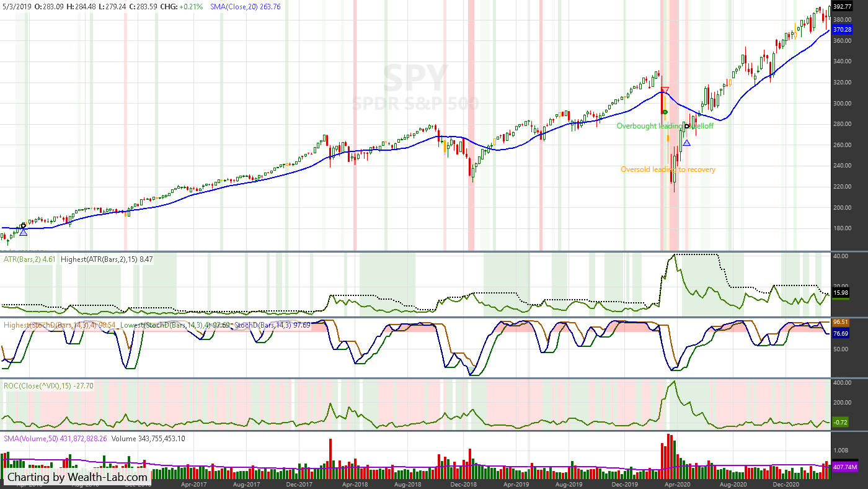Click the 340.00 price axis label

point(843,61)
